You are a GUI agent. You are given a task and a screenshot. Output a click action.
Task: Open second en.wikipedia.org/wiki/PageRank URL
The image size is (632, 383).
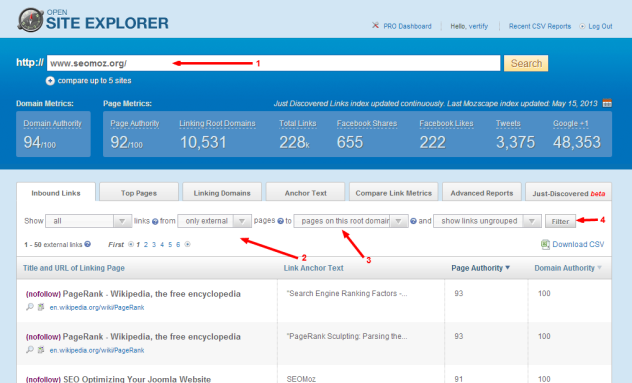click(97, 350)
